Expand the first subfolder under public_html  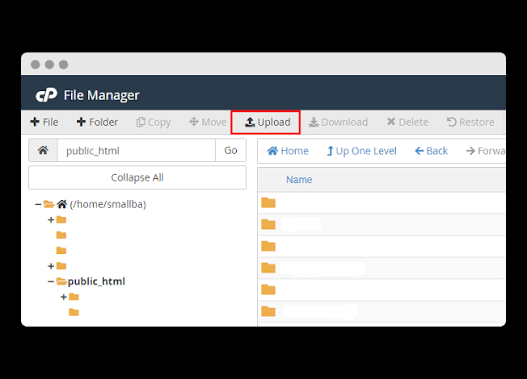64,297
